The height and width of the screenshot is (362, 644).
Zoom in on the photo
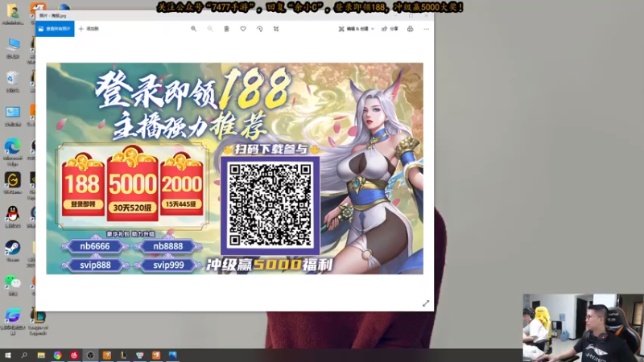(x=193, y=29)
